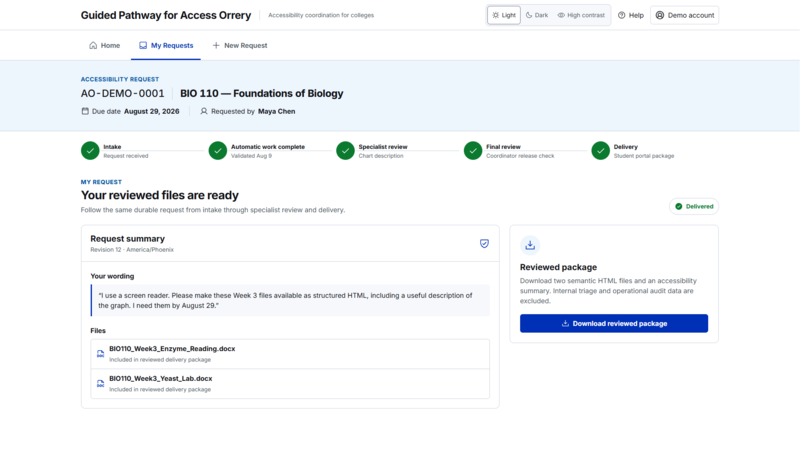Click 'Accessibility coordination for colleges' tagline
This screenshot has width=806, height=453.
pos(323,15)
